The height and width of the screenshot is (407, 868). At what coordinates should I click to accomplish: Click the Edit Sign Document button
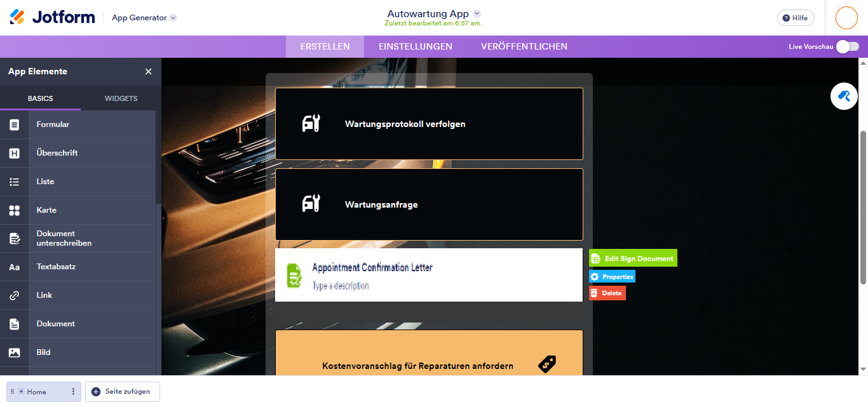632,258
